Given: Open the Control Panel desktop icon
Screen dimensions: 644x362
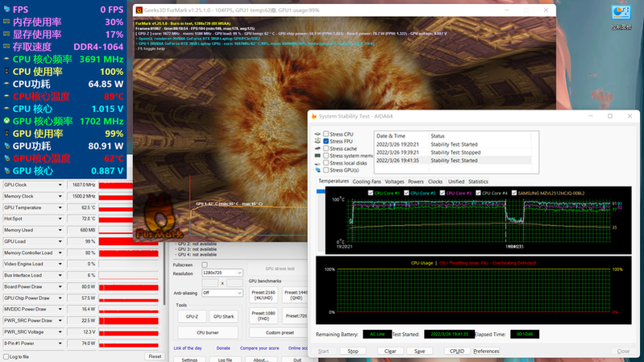Looking at the screenshot, I should point(621,15).
